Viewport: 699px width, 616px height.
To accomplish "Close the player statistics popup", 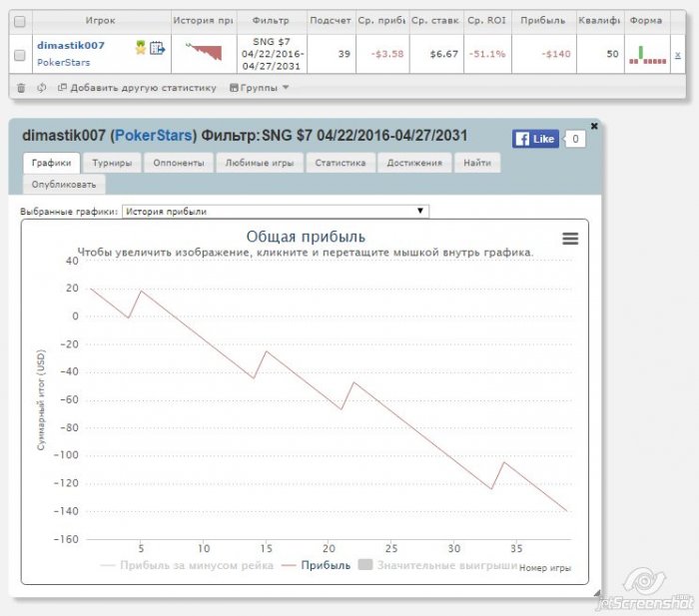I will click(x=594, y=126).
